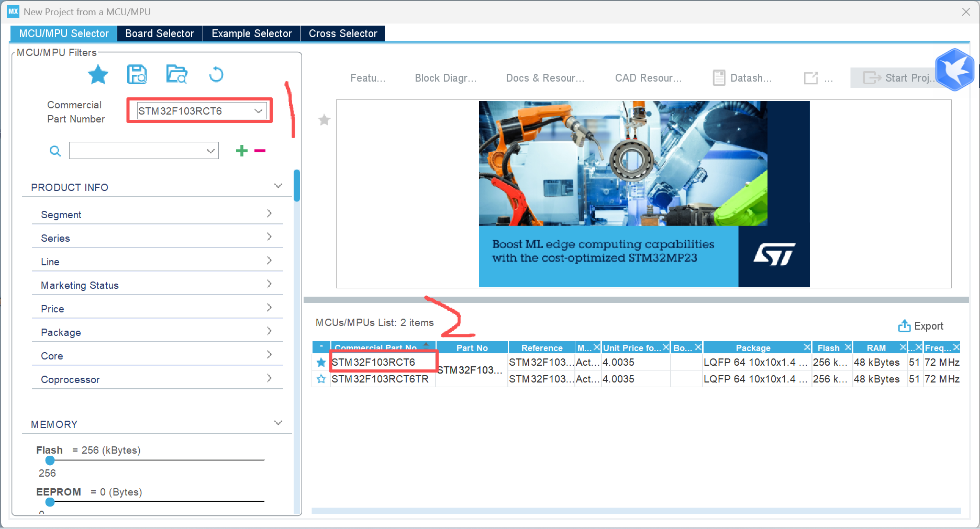The width and height of the screenshot is (980, 529).
Task: Close the New Project dialog window
Action: (966, 12)
